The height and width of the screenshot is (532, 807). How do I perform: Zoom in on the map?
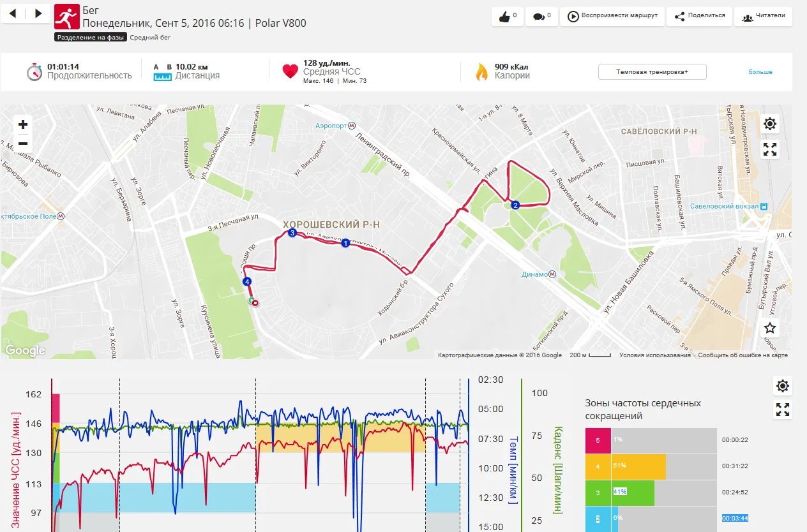click(x=23, y=124)
